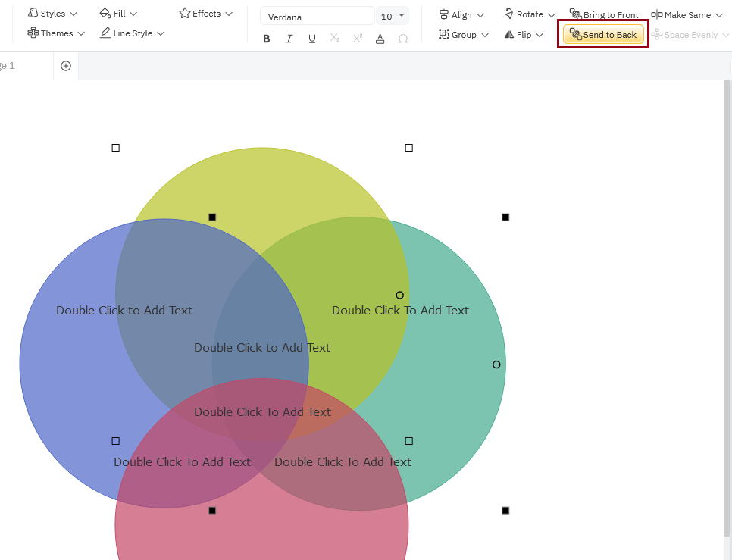Expand the Align dropdown
Viewport: 732px width, 560px height.
pyautogui.click(x=461, y=14)
